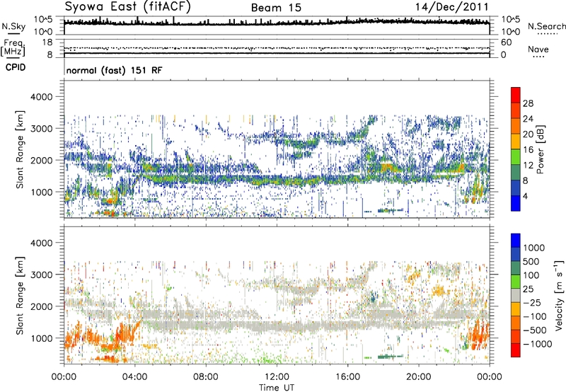The height and width of the screenshot is (392, 566).
Task: Click the '24' Power colorbar label
Action: coord(528,119)
